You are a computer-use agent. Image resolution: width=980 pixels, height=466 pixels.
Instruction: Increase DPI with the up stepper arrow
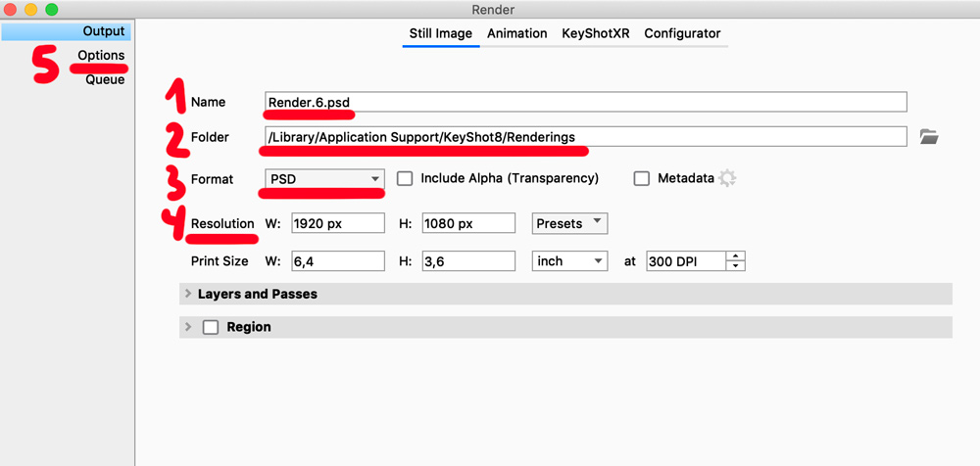[736, 256]
